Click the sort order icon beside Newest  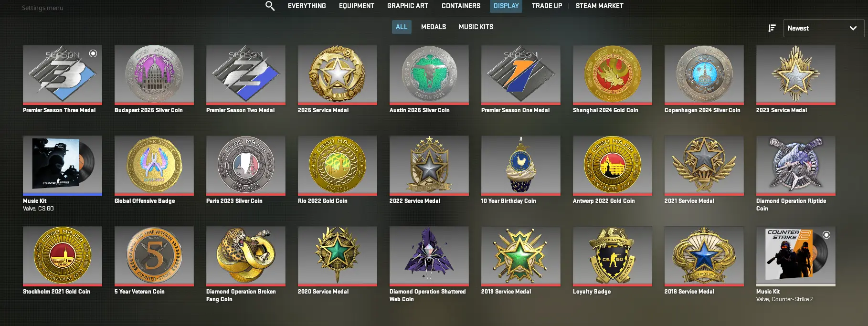click(x=772, y=28)
